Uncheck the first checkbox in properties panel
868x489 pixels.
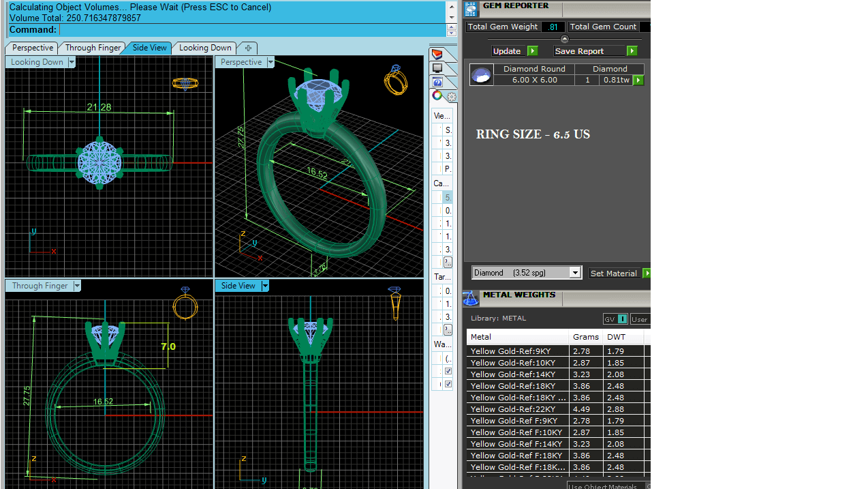tap(448, 371)
